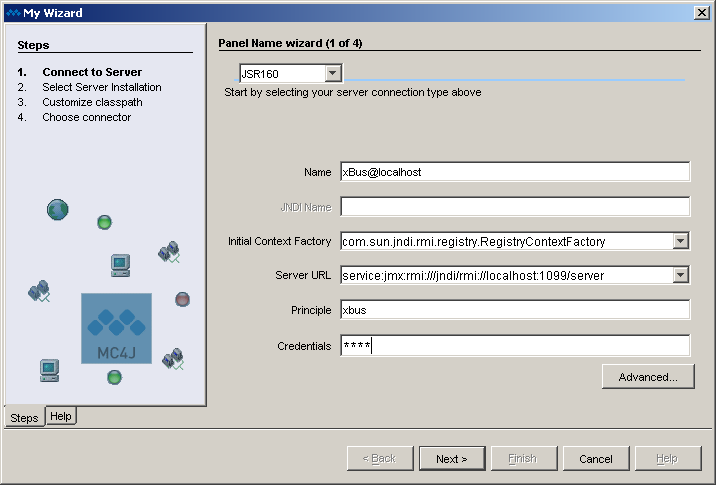
Task: Select step 'Connect to Server'
Action: [92, 72]
